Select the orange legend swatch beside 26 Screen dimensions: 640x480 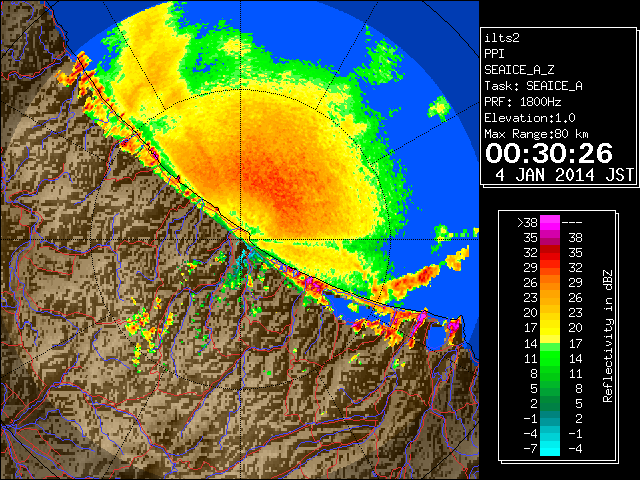550,282
